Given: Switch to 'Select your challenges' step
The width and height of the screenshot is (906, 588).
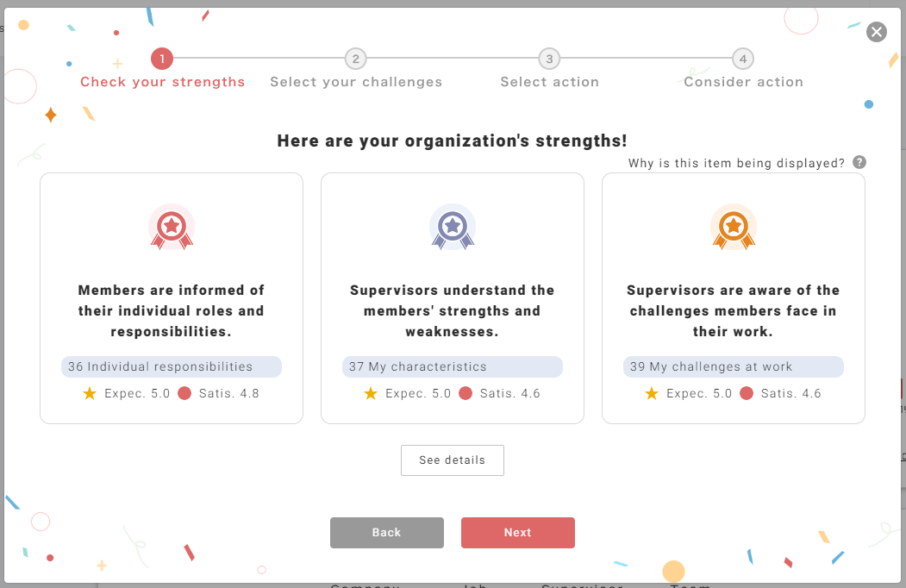Looking at the screenshot, I should pos(356,82).
